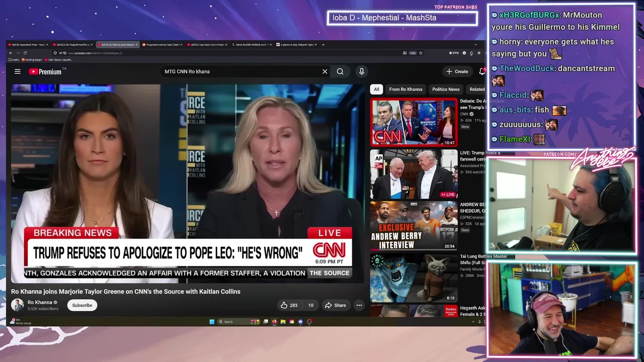Switch to the 'Cops Open Son's' browser tab
Viewport: 644px width, 362px height.
pyautogui.click(x=207, y=45)
